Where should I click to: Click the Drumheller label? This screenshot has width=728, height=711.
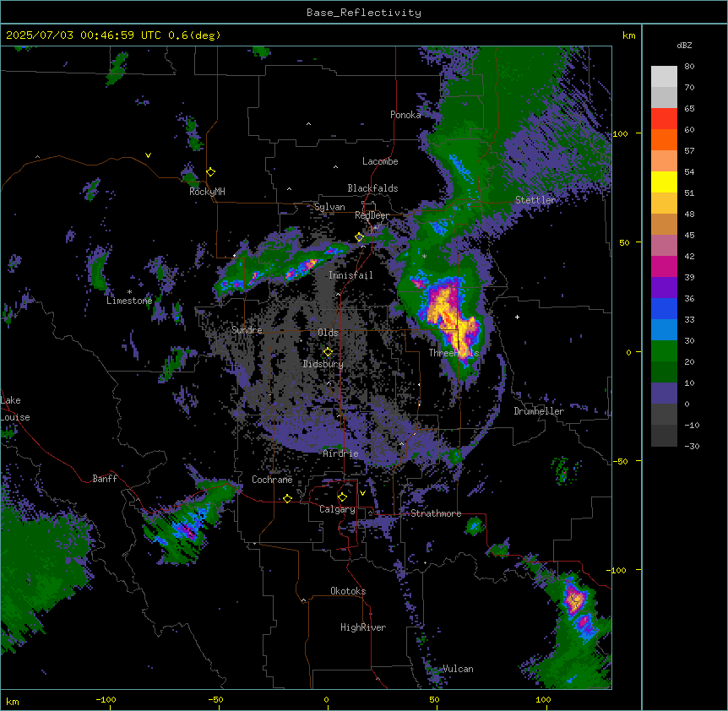[539, 411]
